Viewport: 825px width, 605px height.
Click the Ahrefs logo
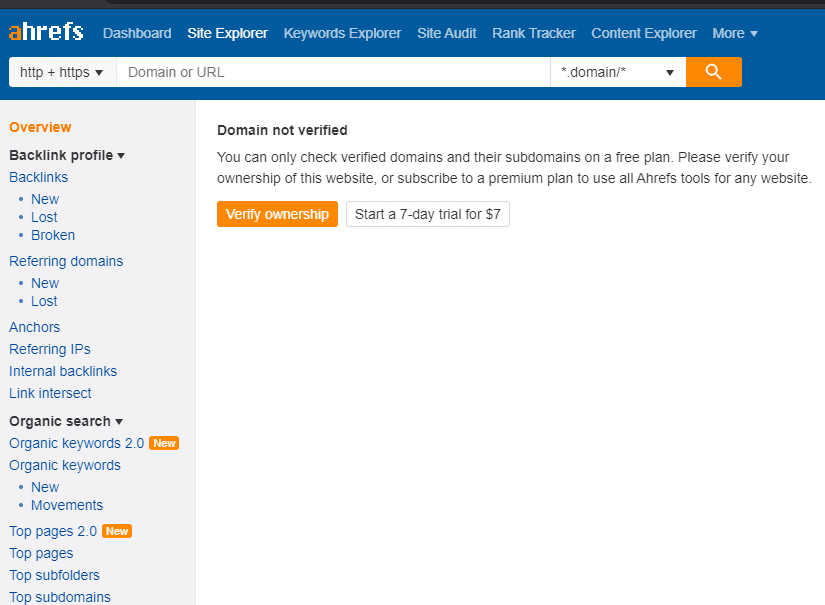(x=46, y=32)
